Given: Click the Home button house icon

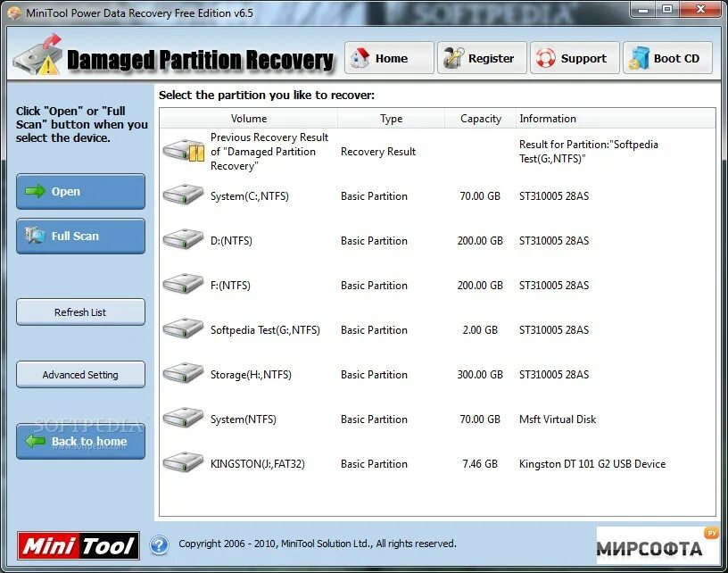Looking at the screenshot, I should (360, 58).
